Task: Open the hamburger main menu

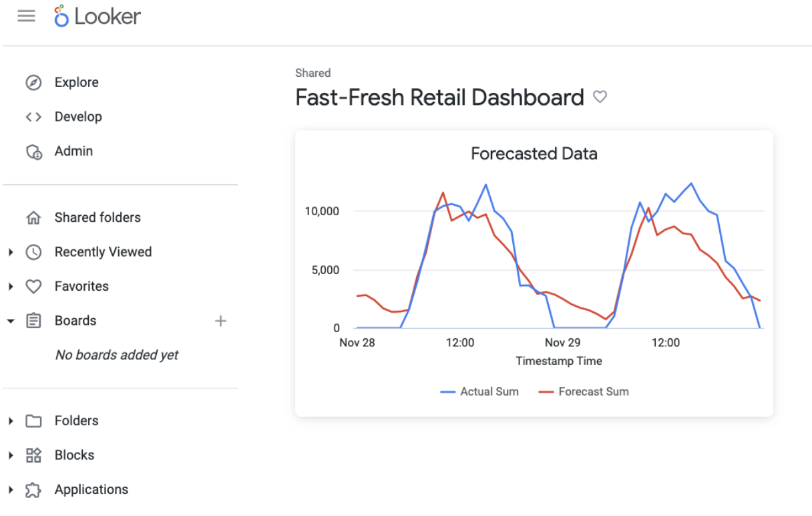Action: point(26,17)
